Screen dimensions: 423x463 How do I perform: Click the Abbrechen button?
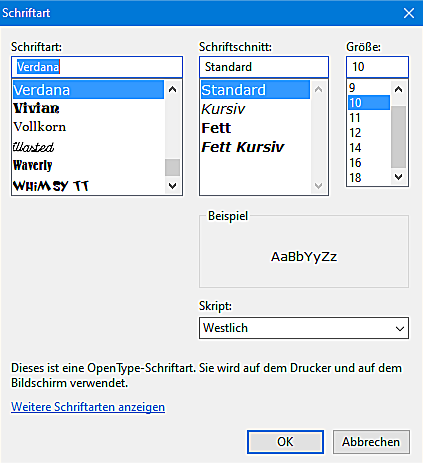[x=371, y=442]
